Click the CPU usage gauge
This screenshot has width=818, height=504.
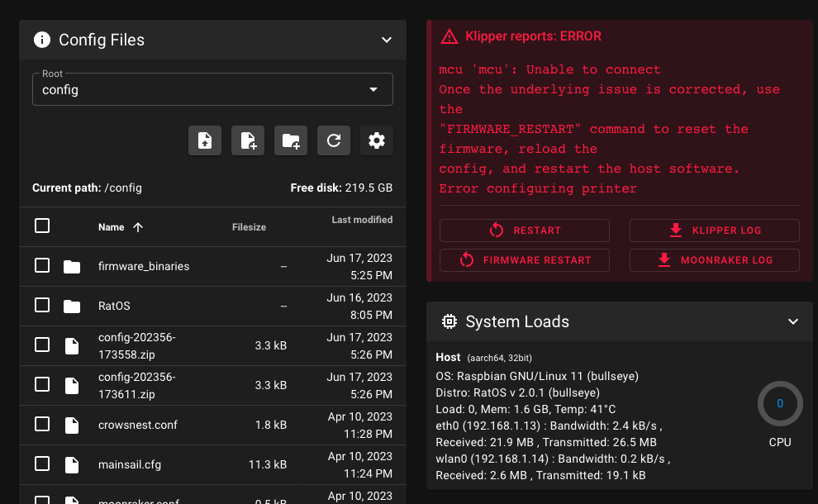[x=779, y=403]
